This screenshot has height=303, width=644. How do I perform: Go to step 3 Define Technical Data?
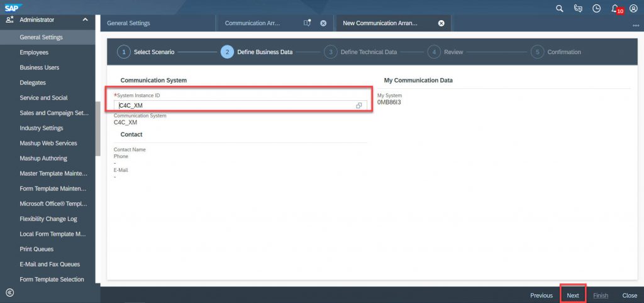[x=360, y=52]
